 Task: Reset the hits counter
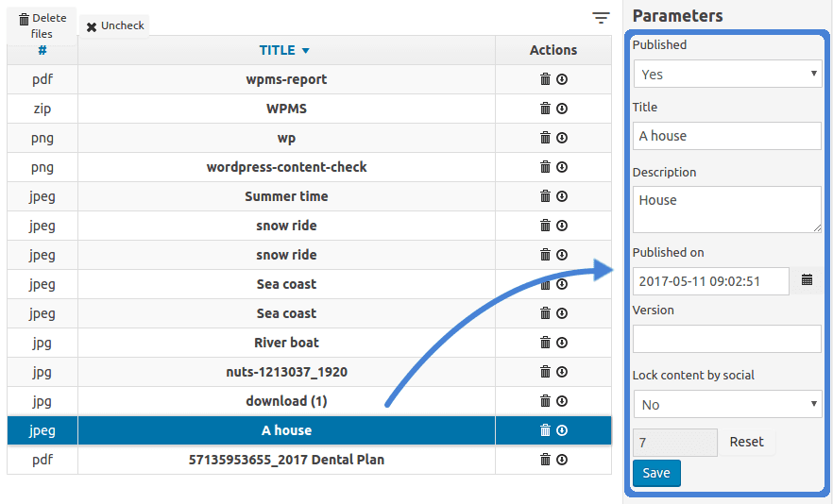point(746,442)
